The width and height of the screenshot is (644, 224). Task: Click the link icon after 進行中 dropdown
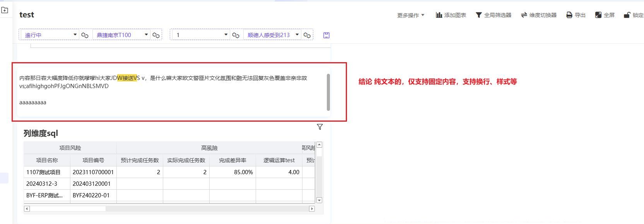[x=85, y=35]
